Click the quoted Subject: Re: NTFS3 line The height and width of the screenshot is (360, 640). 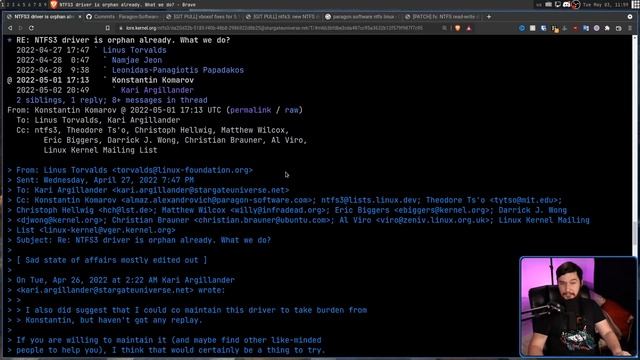coord(143,240)
